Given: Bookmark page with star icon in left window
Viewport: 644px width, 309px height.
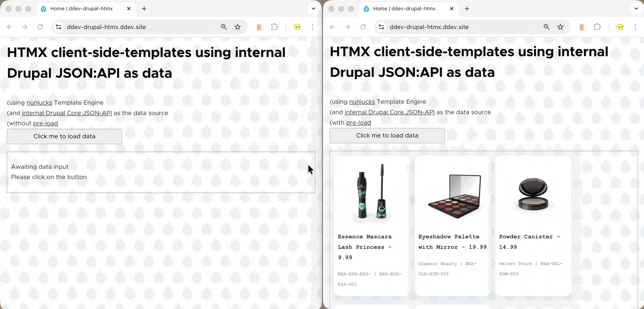Looking at the screenshot, I should coord(238,27).
